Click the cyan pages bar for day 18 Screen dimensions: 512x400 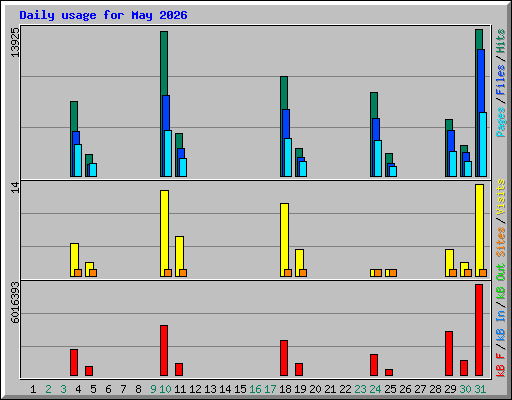pyautogui.click(x=288, y=157)
